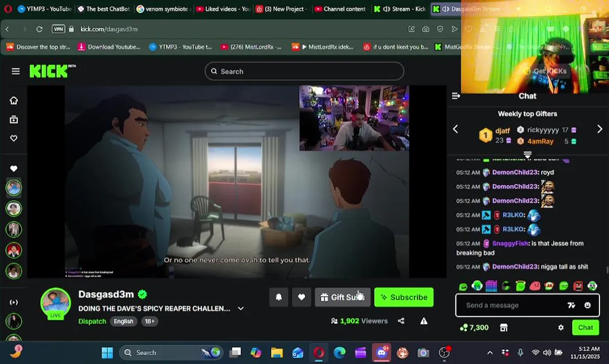
Task: Open 'Discover the top str...' bookmark
Action: click(x=38, y=47)
